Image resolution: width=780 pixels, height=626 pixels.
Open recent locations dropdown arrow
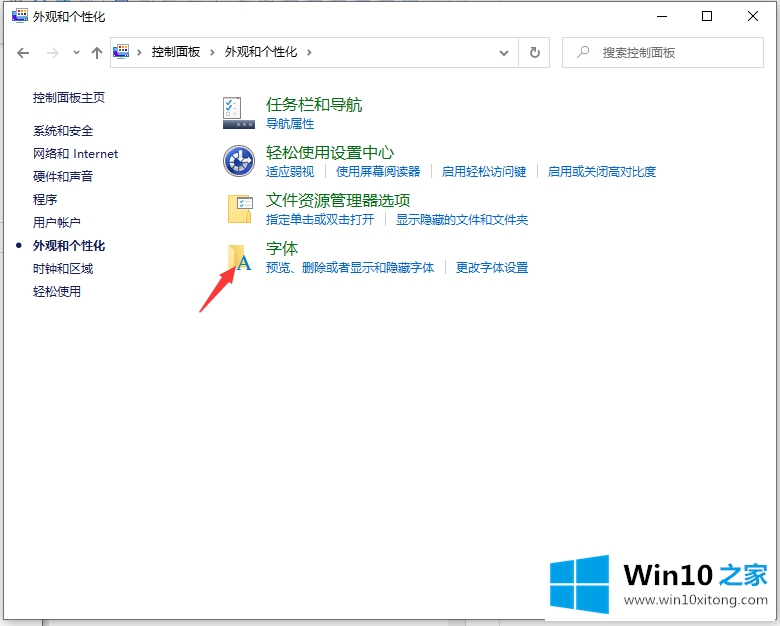point(76,52)
